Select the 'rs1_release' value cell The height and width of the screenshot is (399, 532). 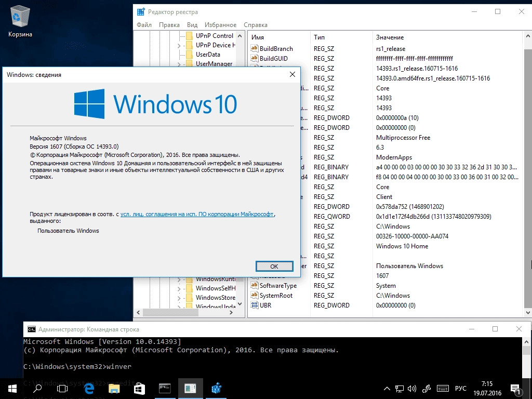391,48
